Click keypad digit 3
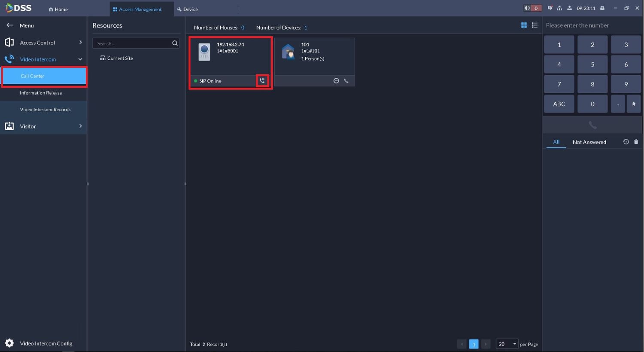This screenshot has width=644, height=352. pos(626,45)
